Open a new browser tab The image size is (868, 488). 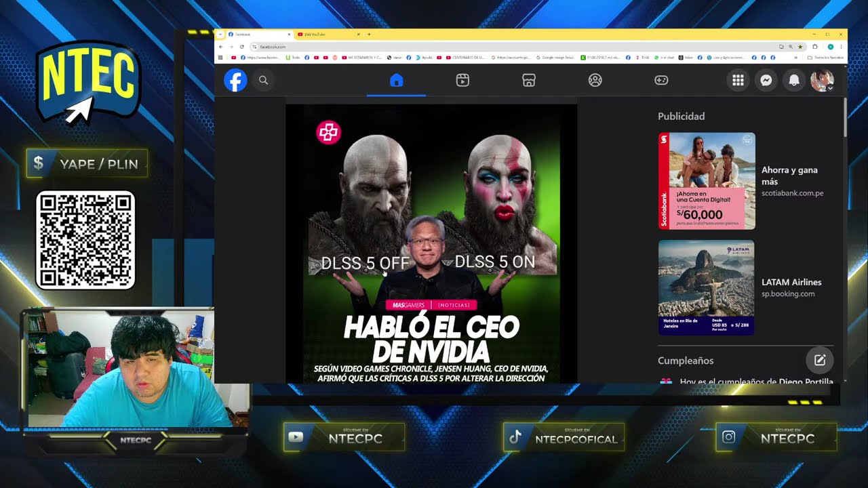coord(369,34)
